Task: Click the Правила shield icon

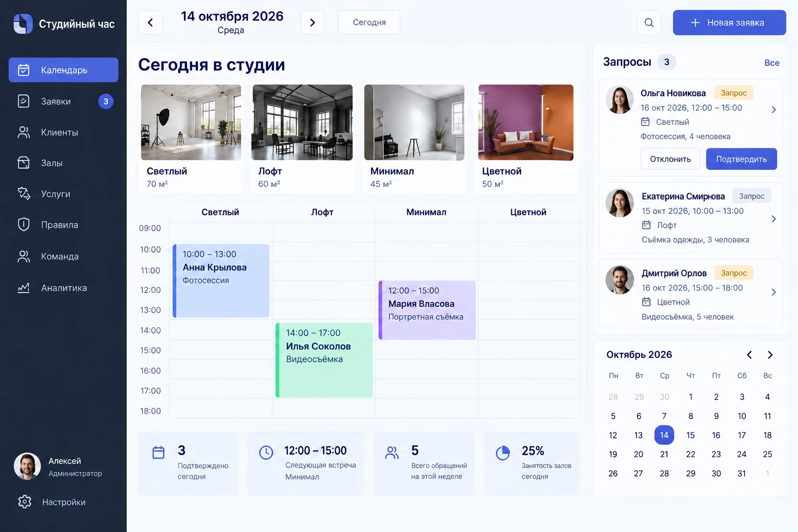Action: pyautogui.click(x=24, y=224)
